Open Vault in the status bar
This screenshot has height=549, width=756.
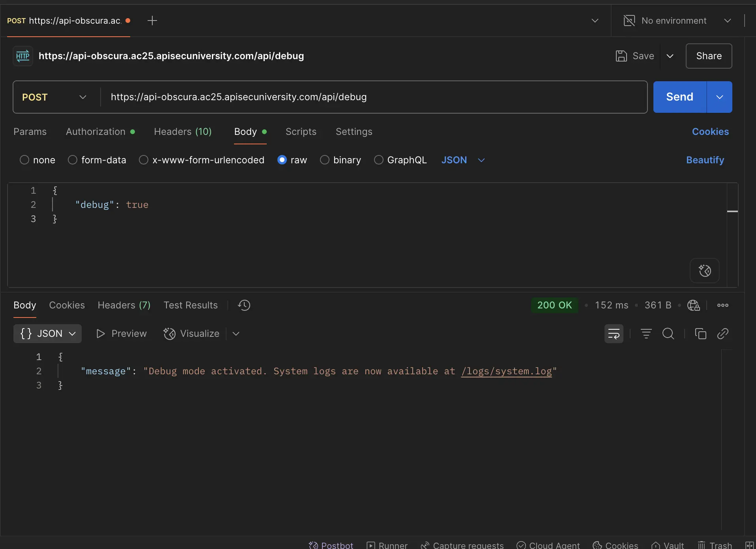pos(667,545)
